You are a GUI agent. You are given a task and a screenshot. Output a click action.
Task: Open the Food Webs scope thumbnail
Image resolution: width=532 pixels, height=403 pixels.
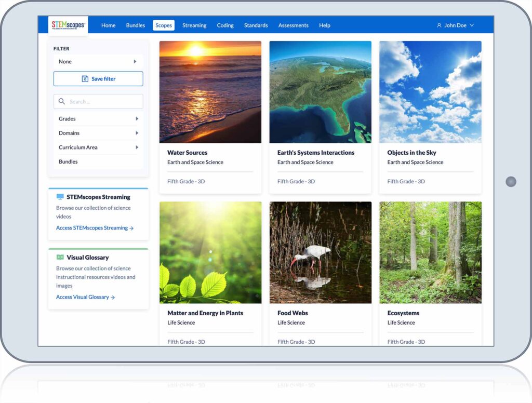[320, 252]
